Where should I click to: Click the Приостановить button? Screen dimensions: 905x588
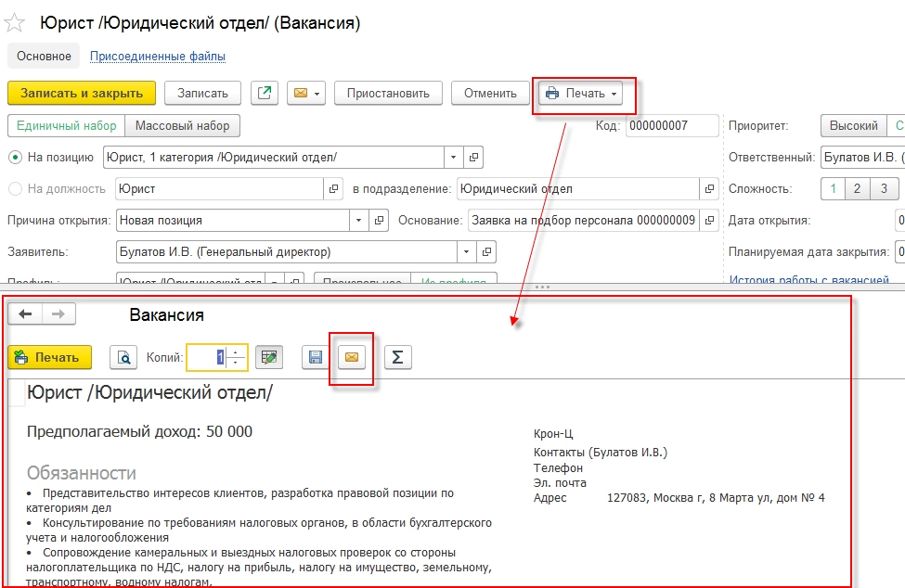click(388, 94)
